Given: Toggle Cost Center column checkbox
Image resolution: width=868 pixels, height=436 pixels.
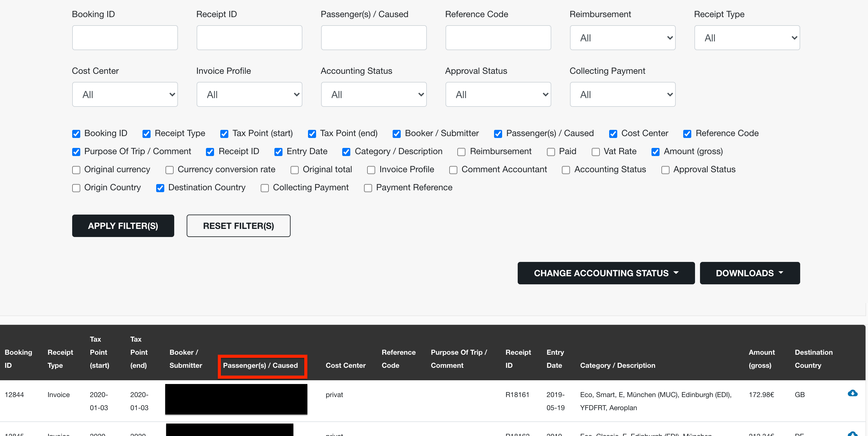Looking at the screenshot, I should coord(613,134).
